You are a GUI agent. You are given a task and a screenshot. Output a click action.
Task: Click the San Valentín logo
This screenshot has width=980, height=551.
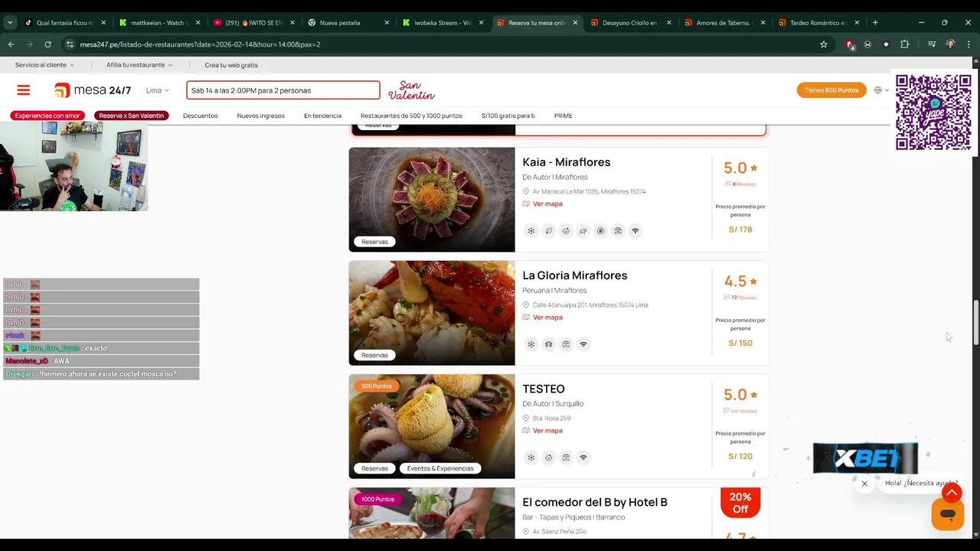pyautogui.click(x=411, y=90)
